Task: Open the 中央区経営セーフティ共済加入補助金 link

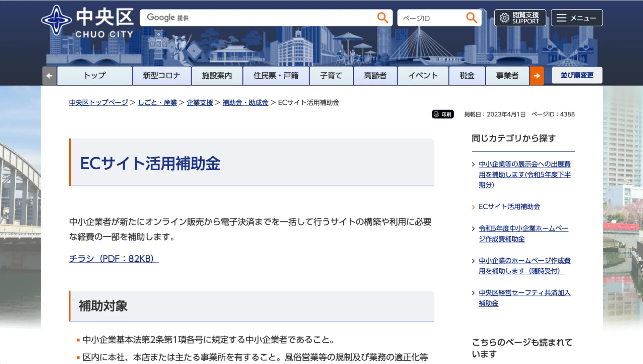Action: click(525, 298)
